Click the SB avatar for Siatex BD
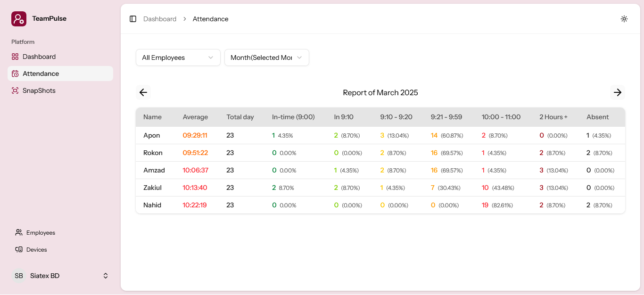Image resolution: width=644 pixels, height=295 pixels. click(19, 276)
